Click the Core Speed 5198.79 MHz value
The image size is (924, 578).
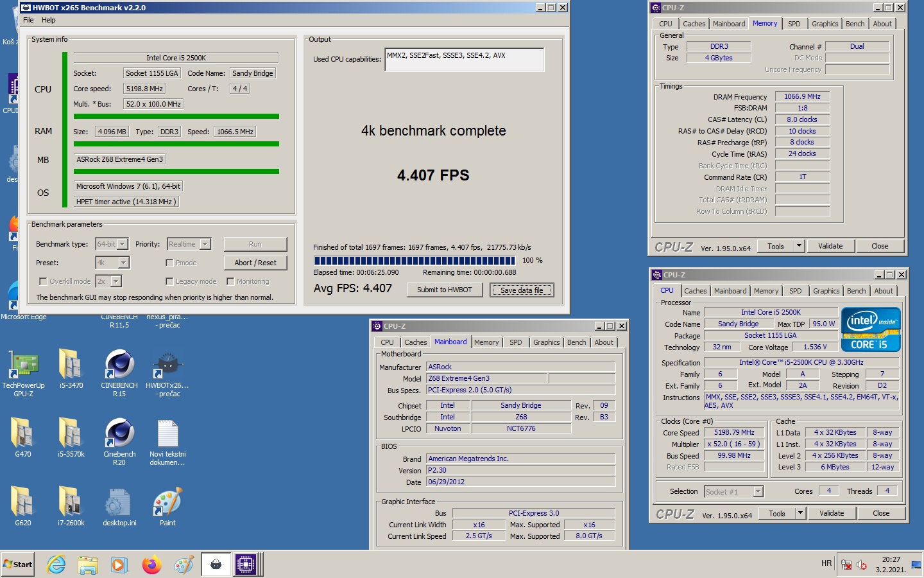pos(734,432)
